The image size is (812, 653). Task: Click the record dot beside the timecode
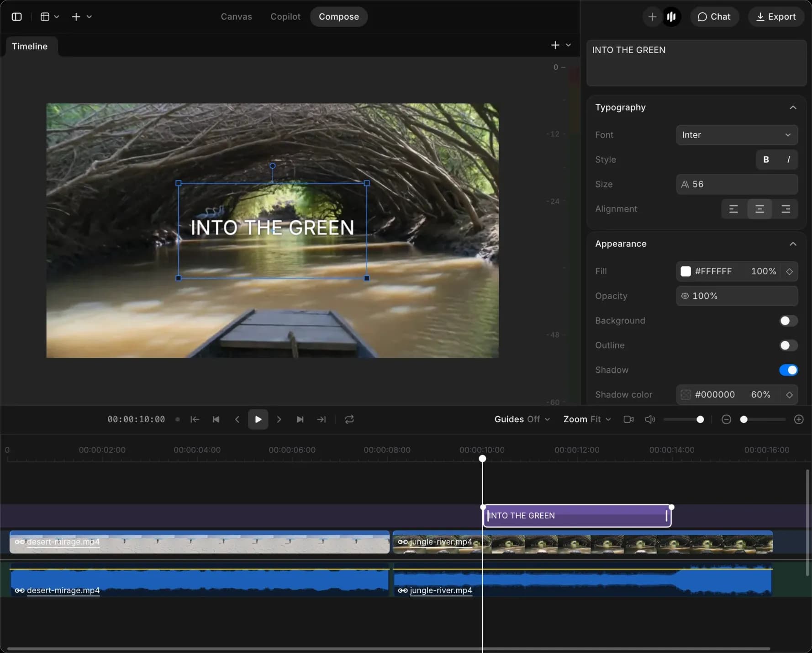tap(178, 419)
